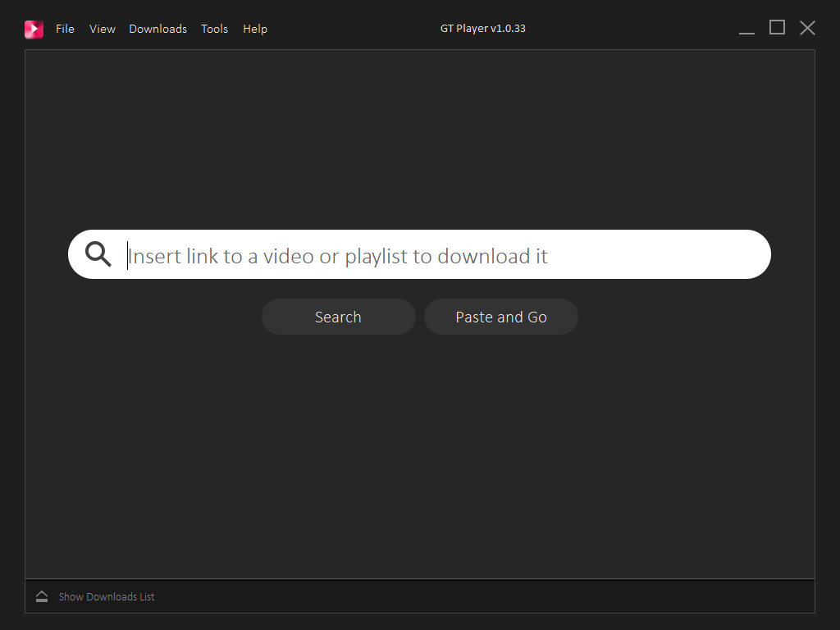Minimize the GT Player window
This screenshot has width=840, height=630.
(x=746, y=29)
